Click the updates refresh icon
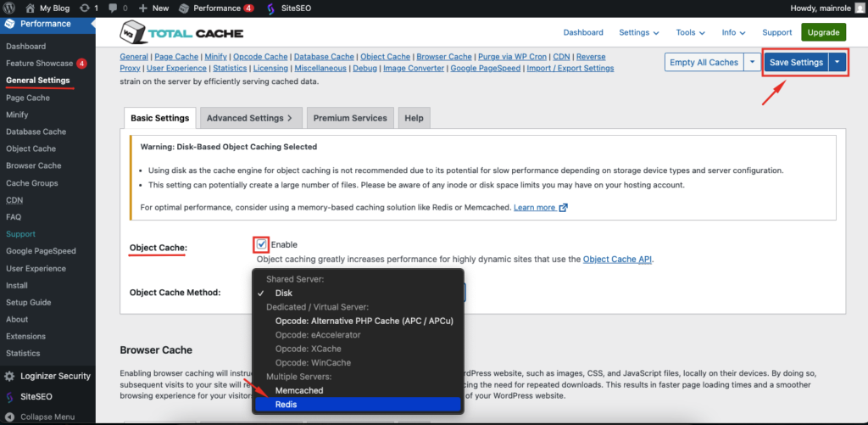 85,8
